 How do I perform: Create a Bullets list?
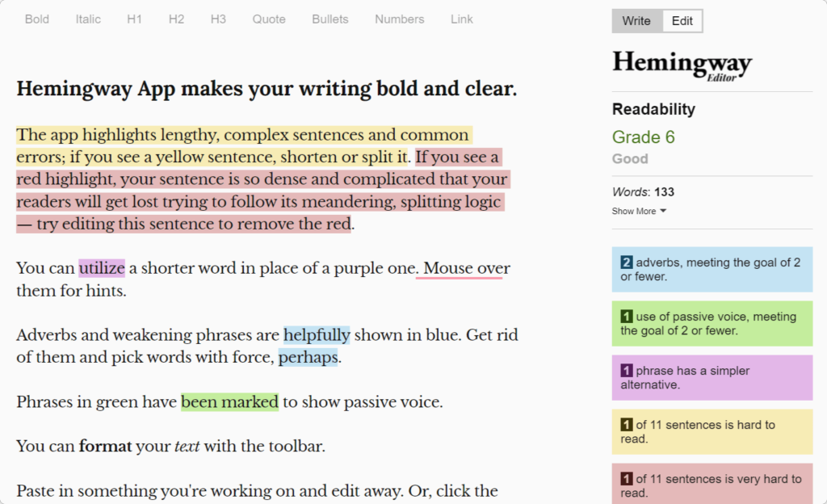pos(330,19)
